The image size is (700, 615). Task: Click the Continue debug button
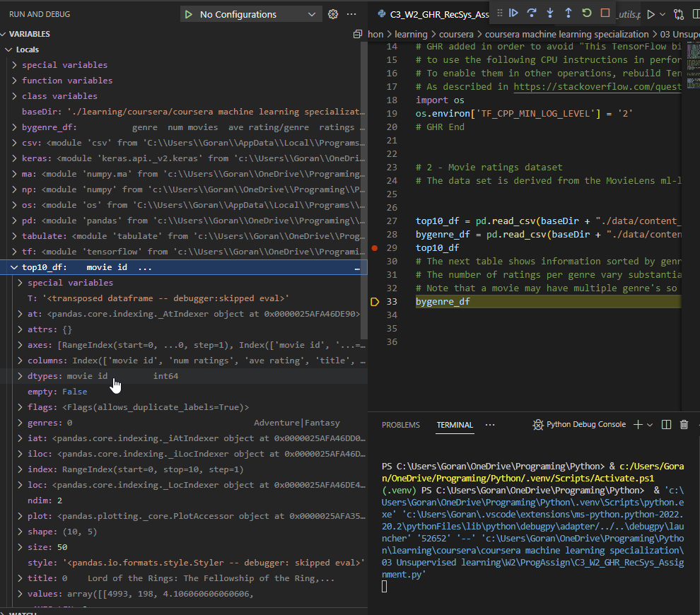click(514, 13)
